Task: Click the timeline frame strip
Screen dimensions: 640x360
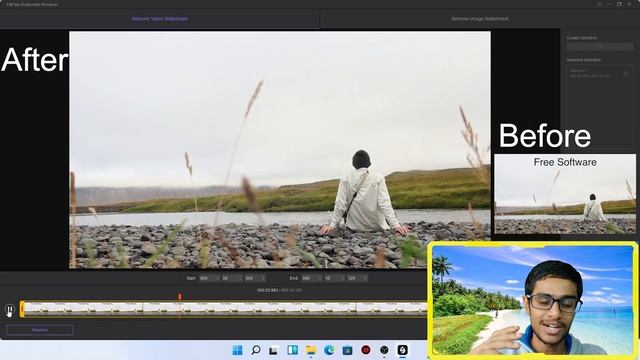Action: click(x=225, y=309)
